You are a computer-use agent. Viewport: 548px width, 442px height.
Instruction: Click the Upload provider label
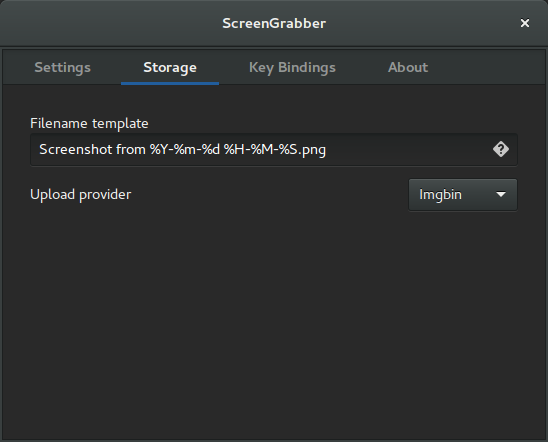(x=80, y=195)
